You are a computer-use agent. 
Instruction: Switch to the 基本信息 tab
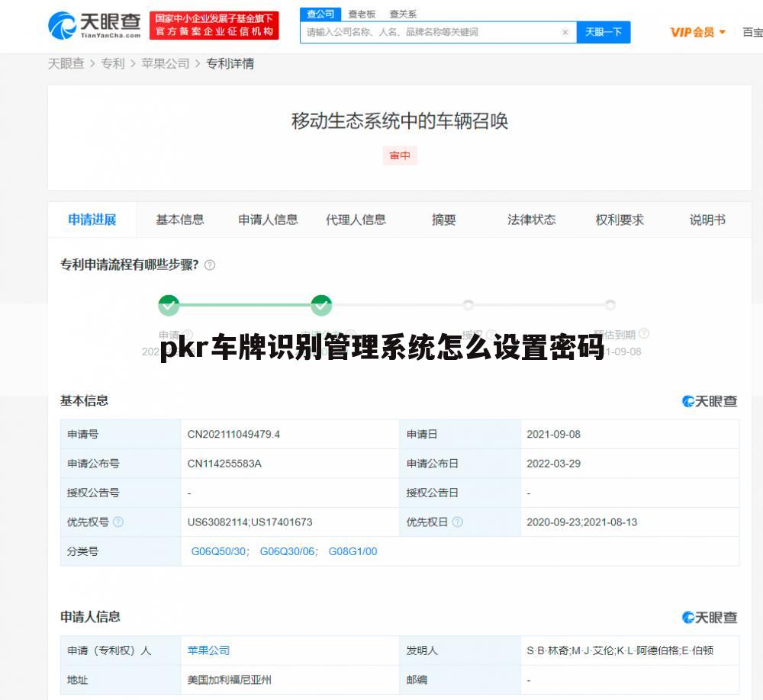pyautogui.click(x=179, y=220)
